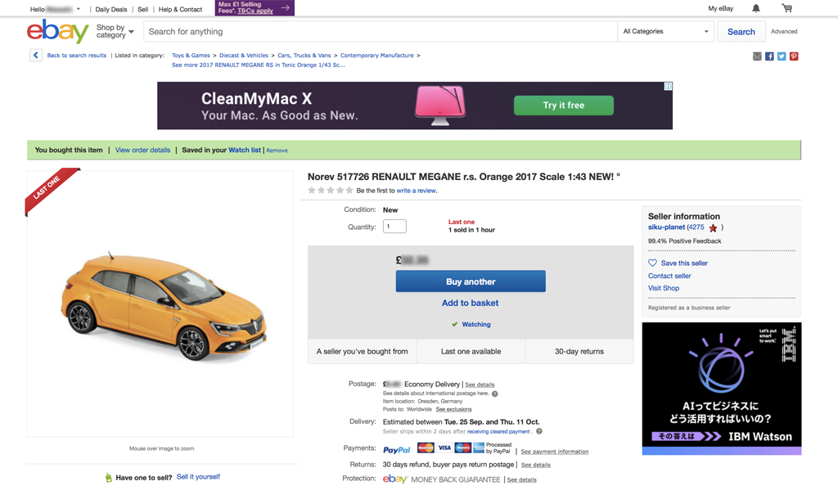
Task: Share listing via email icon
Action: click(x=757, y=56)
